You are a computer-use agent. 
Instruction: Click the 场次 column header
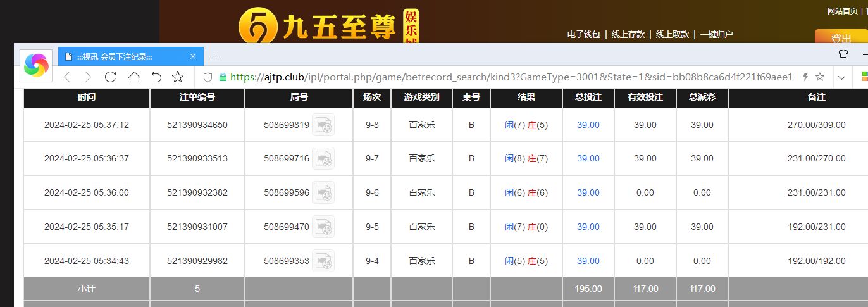pyautogui.click(x=372, y=98)
